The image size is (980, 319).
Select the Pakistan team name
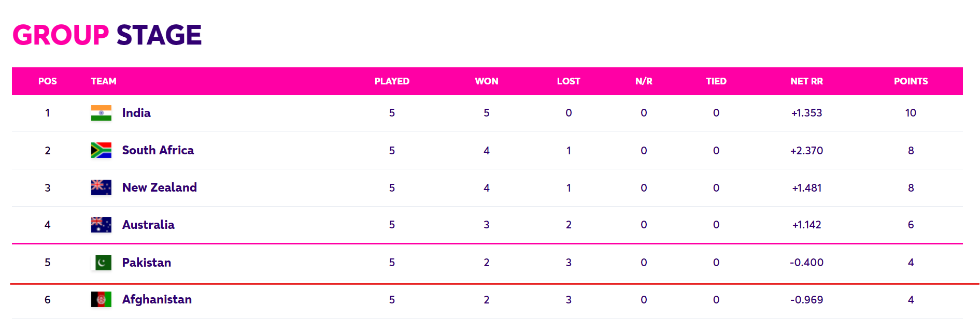pos(147,263)
